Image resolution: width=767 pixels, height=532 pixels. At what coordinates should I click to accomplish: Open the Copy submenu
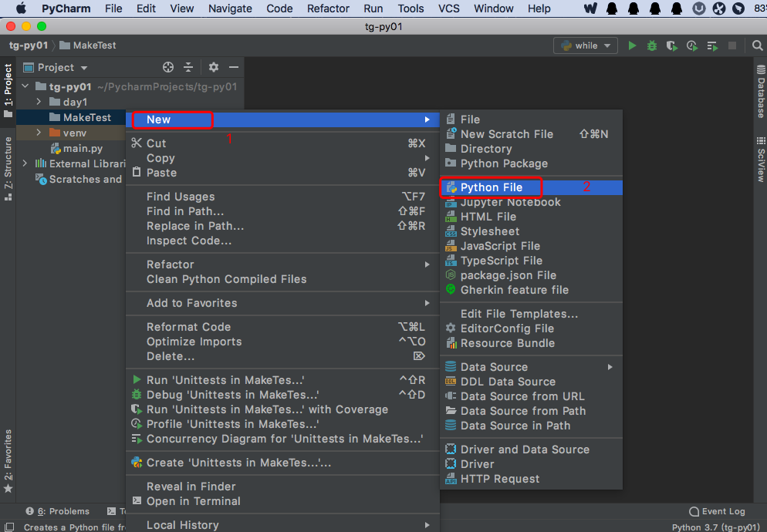tap(282, 158)
